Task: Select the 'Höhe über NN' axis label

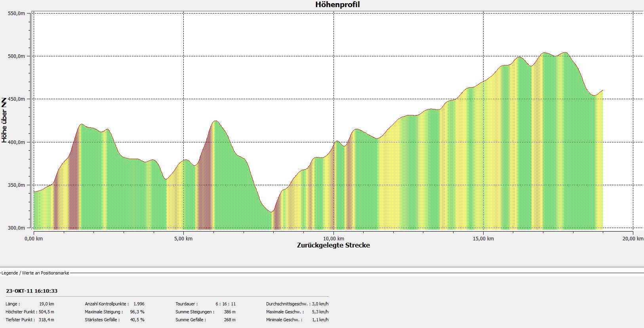Action: 4,120
